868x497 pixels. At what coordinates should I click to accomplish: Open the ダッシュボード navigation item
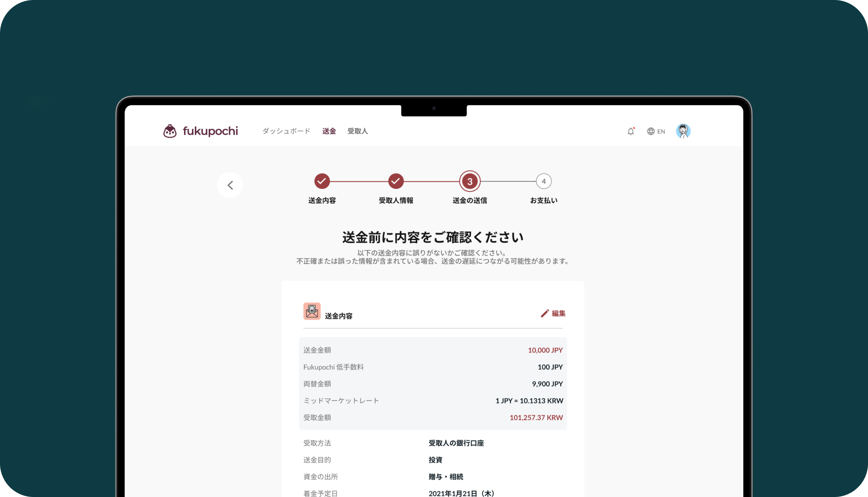(286, 131)
